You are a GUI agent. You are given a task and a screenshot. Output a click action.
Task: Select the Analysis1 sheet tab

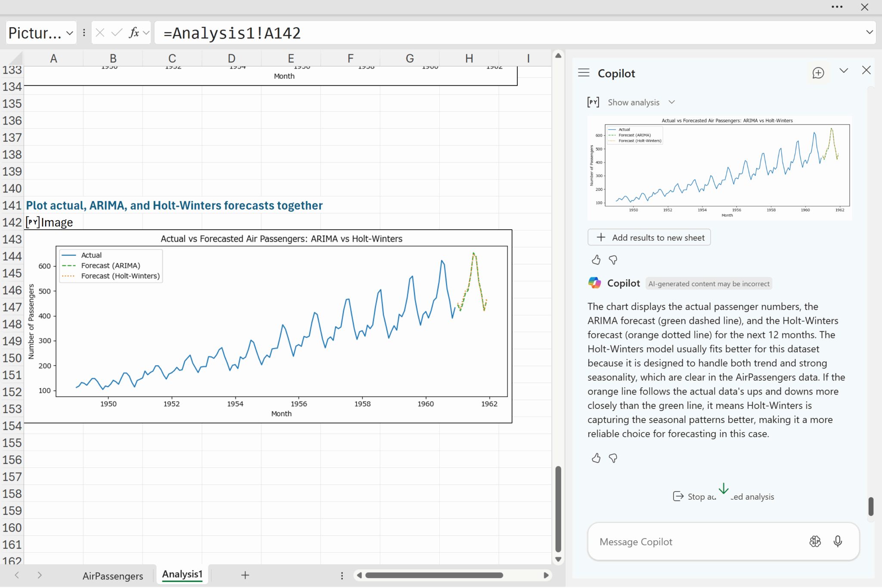click(182, 575)
